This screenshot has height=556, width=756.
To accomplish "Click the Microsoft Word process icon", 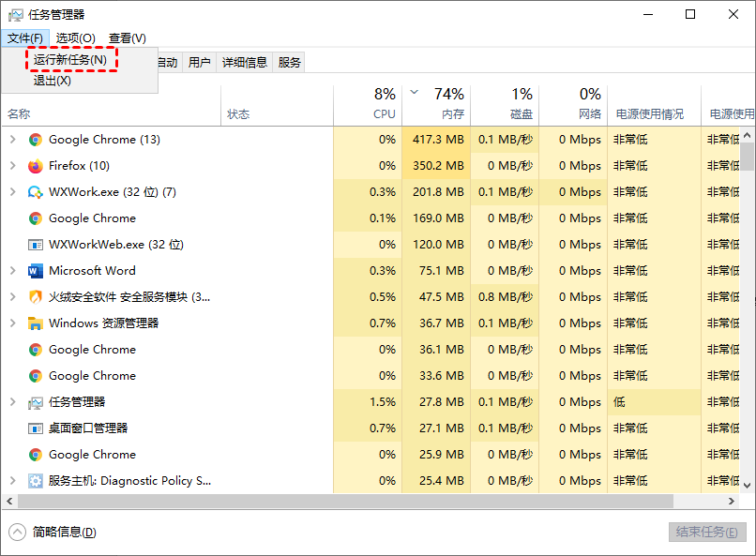I will pyautogui.click(x=36, y=271).
